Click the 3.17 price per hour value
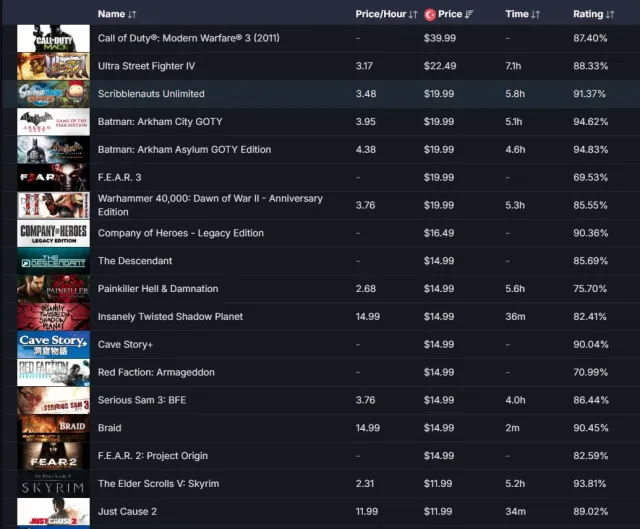 click(x=364, y=66)
